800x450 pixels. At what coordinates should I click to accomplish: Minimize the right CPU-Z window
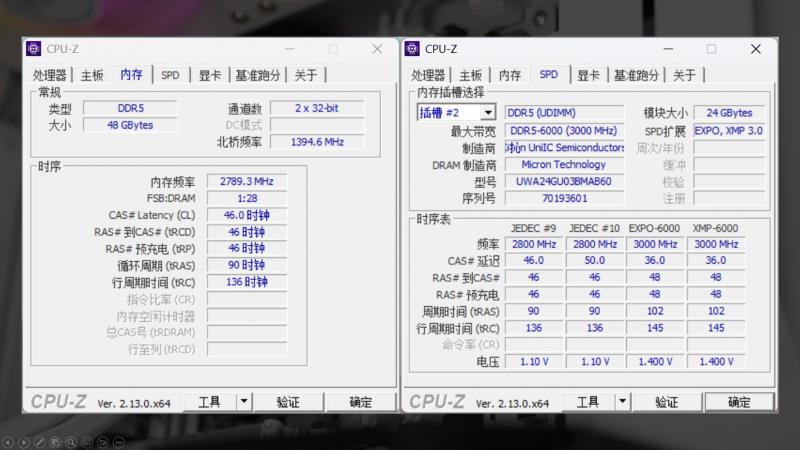[x=668, y=49]
